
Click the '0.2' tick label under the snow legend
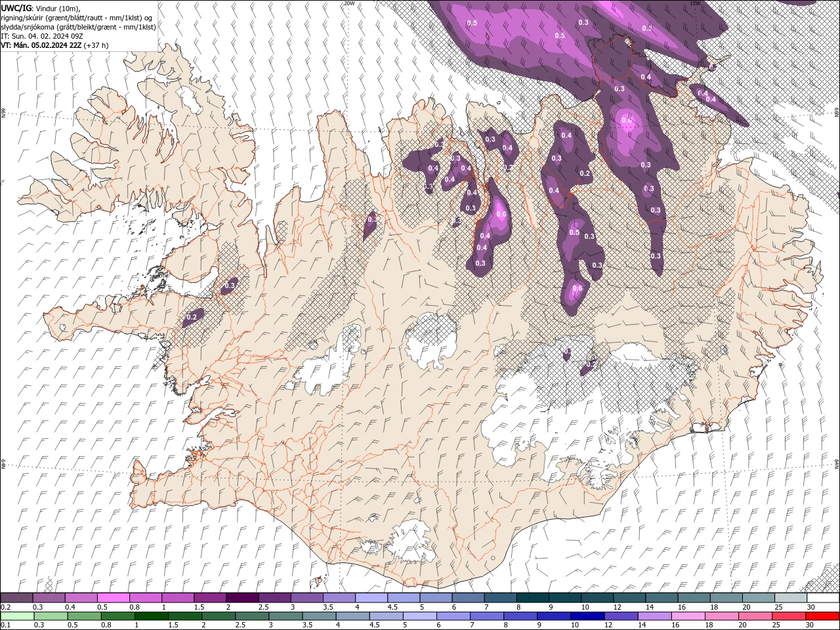[x=5, y=608]
